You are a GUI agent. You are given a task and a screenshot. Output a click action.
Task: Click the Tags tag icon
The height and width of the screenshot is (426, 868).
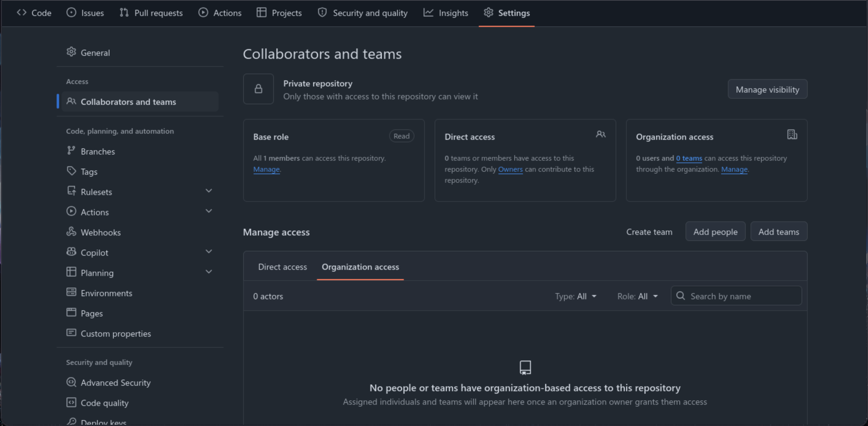(x=71, y=171)
